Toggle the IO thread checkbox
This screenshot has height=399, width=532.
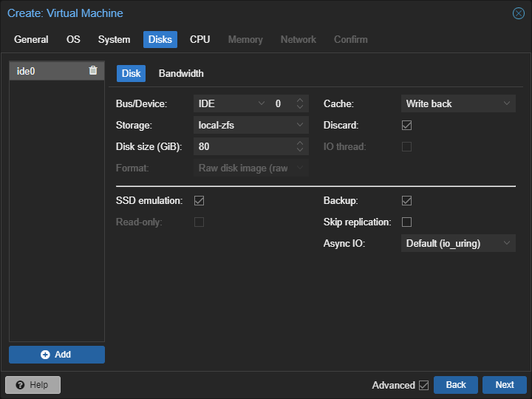tap(406, 146)
